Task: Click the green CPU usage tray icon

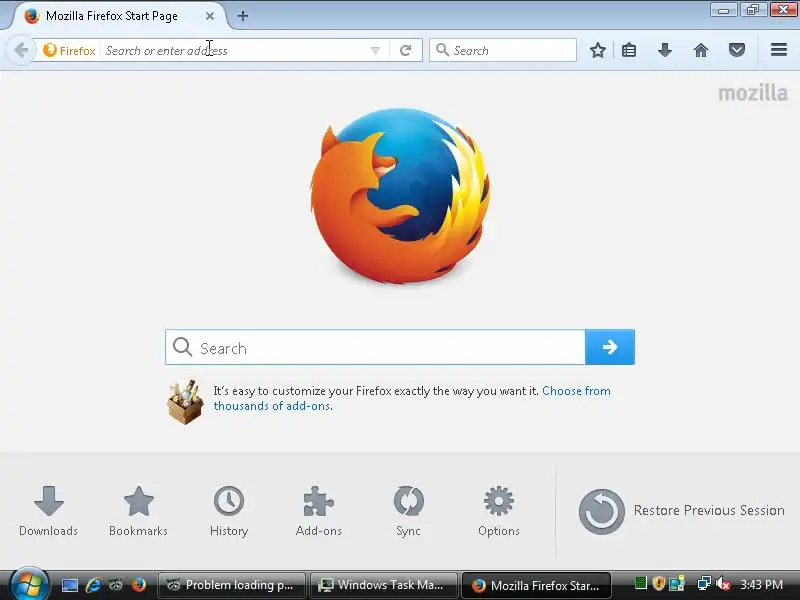Action: 641,583
